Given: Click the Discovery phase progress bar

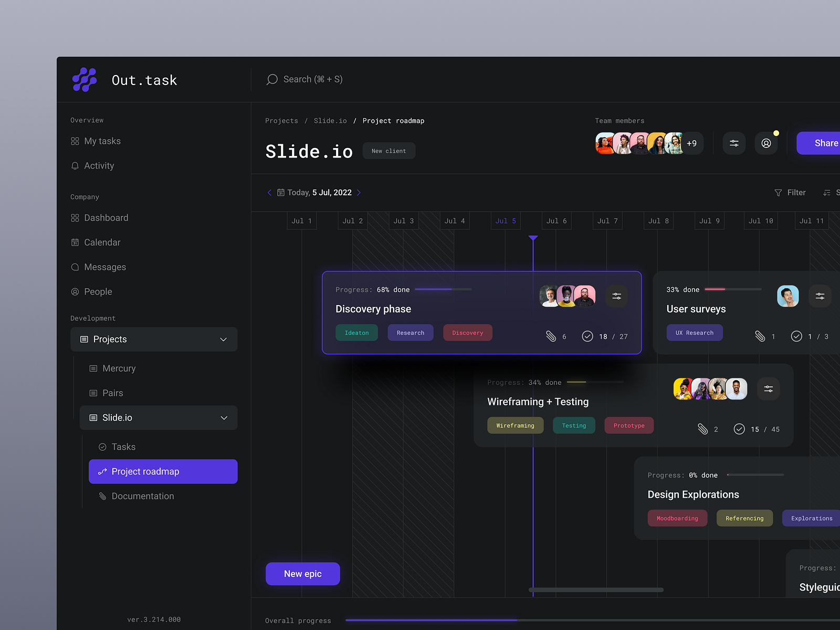Looking at the screenshot, I should pos(443,289).
